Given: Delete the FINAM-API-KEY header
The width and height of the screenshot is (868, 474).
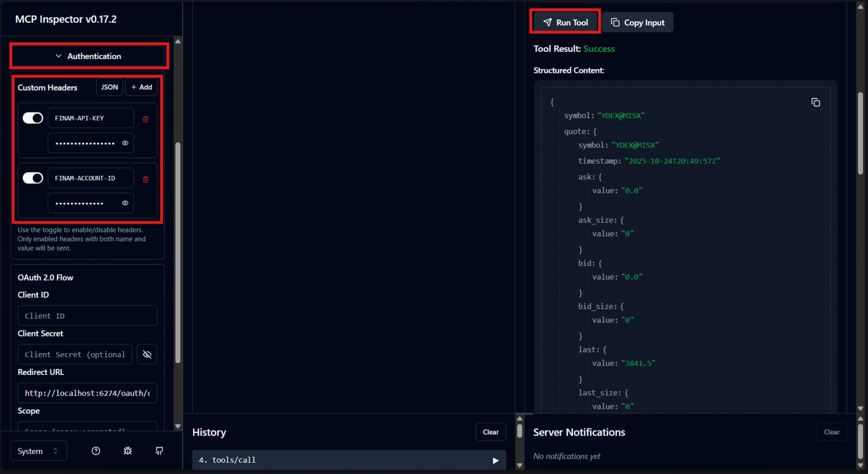Looking at the screenshot, I should pyautogui.click(x=146, y=119).
